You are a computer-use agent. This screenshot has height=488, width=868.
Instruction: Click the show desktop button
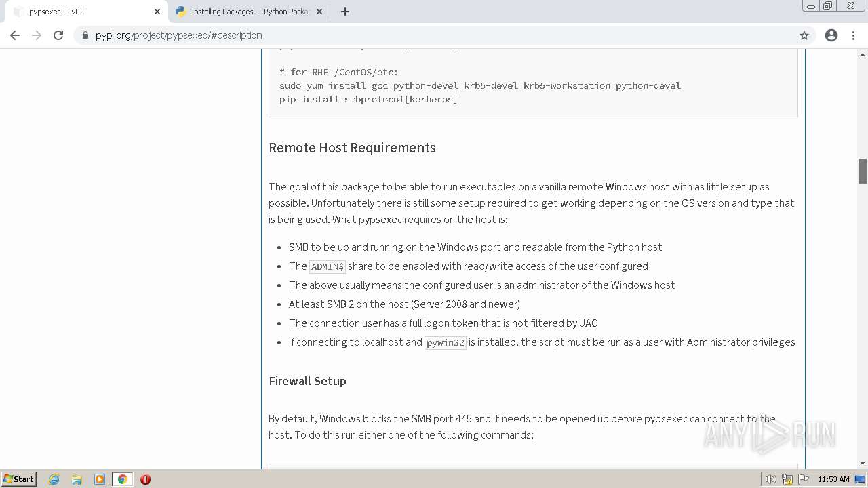point(861,479)
